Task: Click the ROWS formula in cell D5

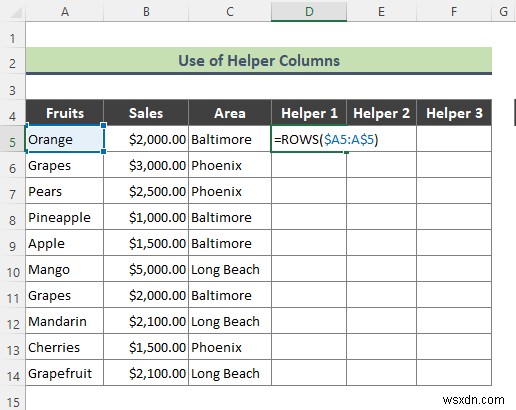Action: [x=326, y=139]
